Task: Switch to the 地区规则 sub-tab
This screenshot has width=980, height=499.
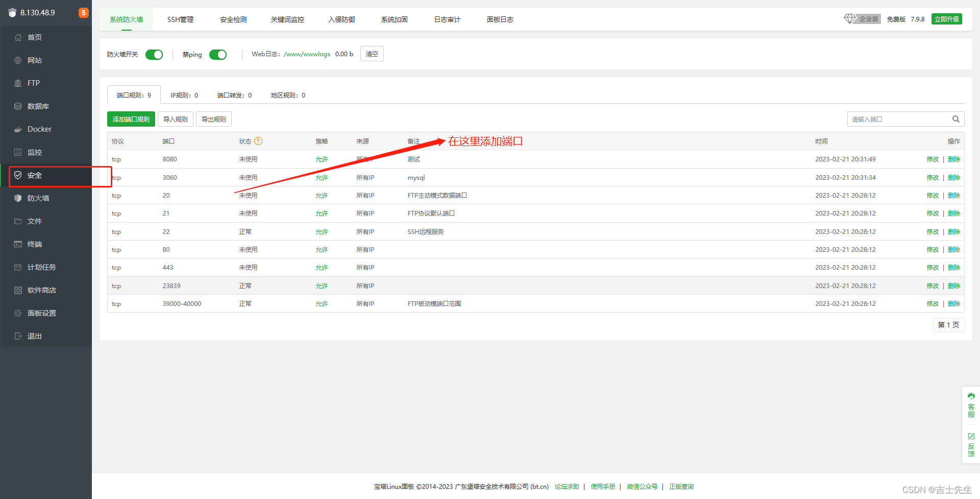Action: pos(288,96)
